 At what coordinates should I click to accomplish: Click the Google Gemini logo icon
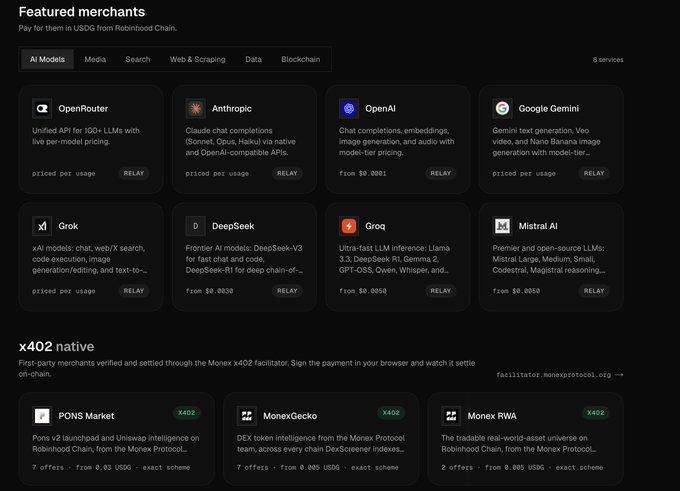(502, 108)
